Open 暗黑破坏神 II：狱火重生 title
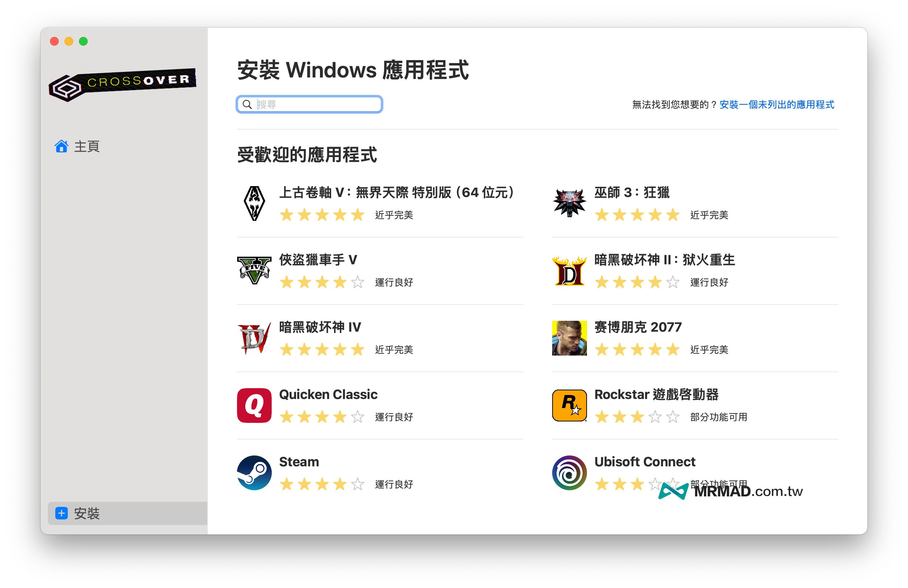Viewport: 908px width, 588px height. [x=665, y=260]
